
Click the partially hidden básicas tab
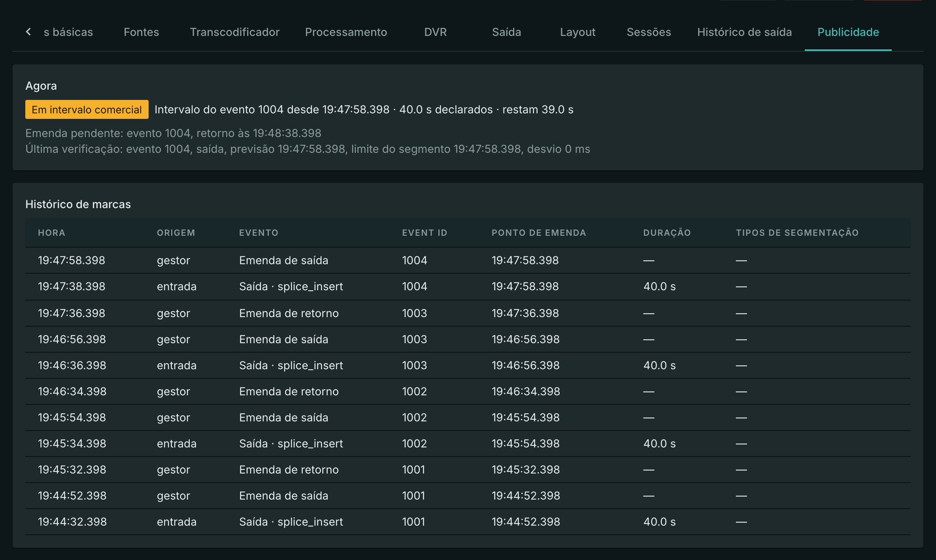[x=68, y=32]
